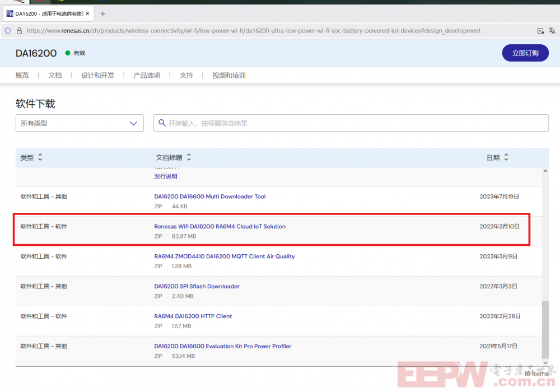Download RA6M4 DA16200 HTTP Client

(193, 316)
